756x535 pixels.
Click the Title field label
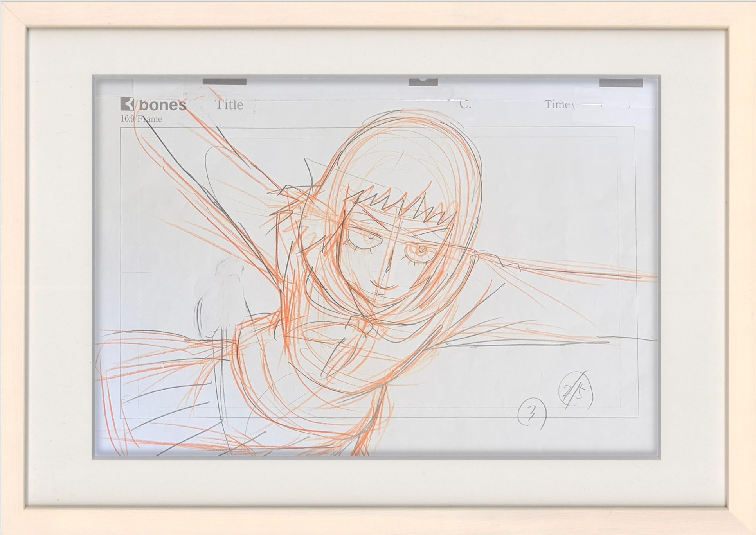[x=229, y=104]
